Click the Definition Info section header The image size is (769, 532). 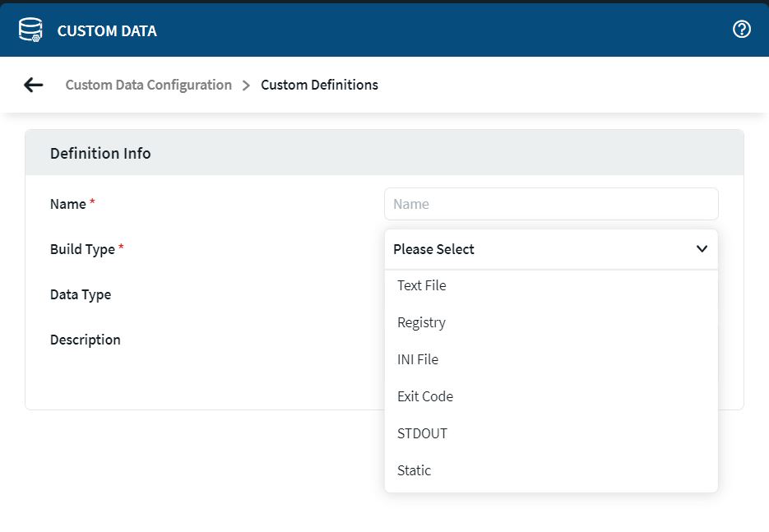point(100,153)
